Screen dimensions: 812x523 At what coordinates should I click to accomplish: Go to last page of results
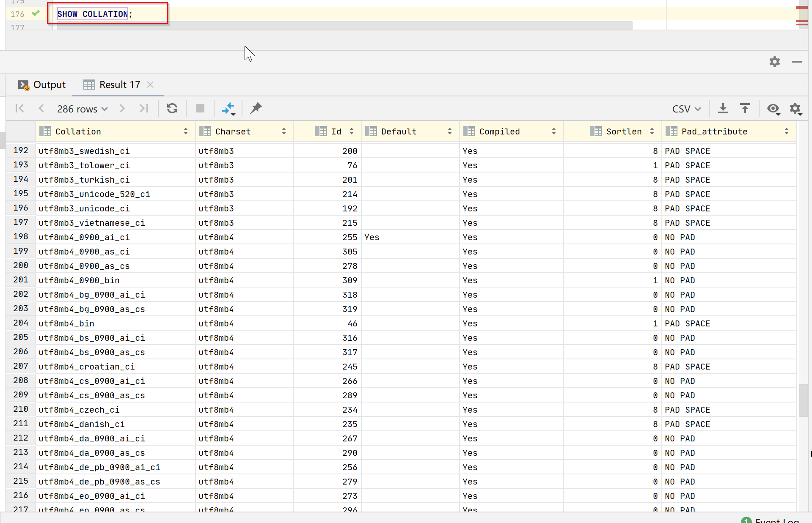pyautogui.click(x=144, y=109)
